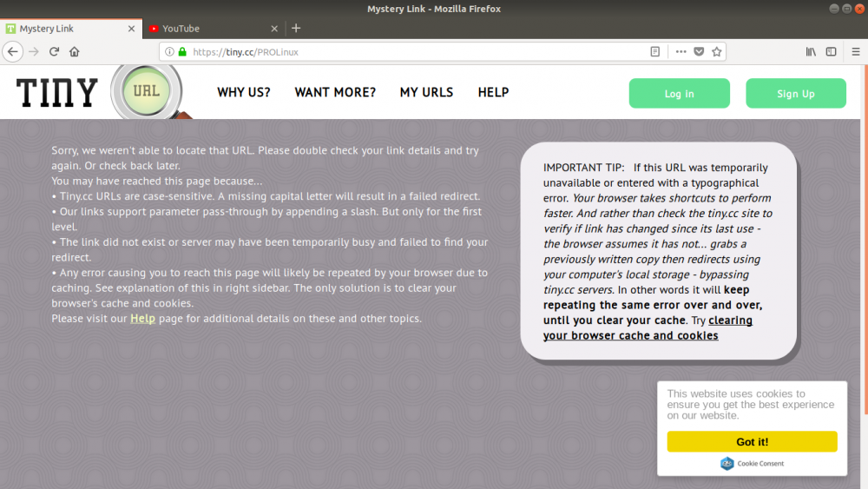Screen dimensions: 868x489
Task: Dismiss cookie notice with Got it!
Action: pyautogui.click(x=752, y=441)
